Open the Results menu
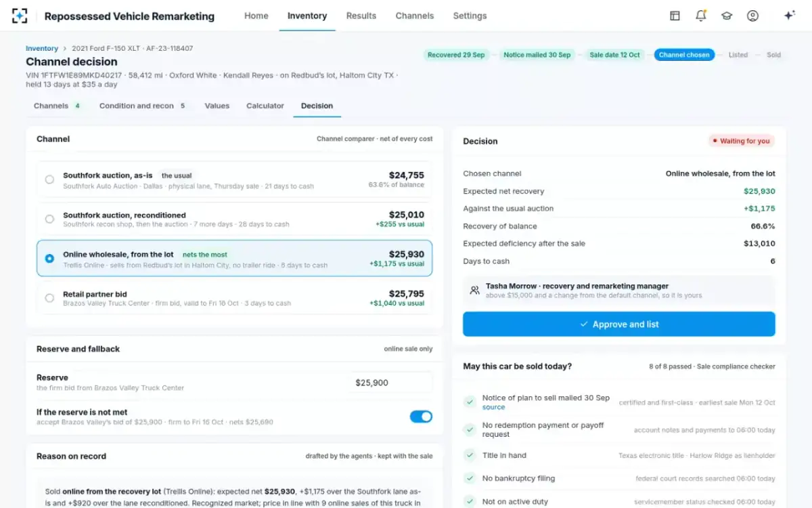Screen dimensions: 812x508 coord(361,16)
